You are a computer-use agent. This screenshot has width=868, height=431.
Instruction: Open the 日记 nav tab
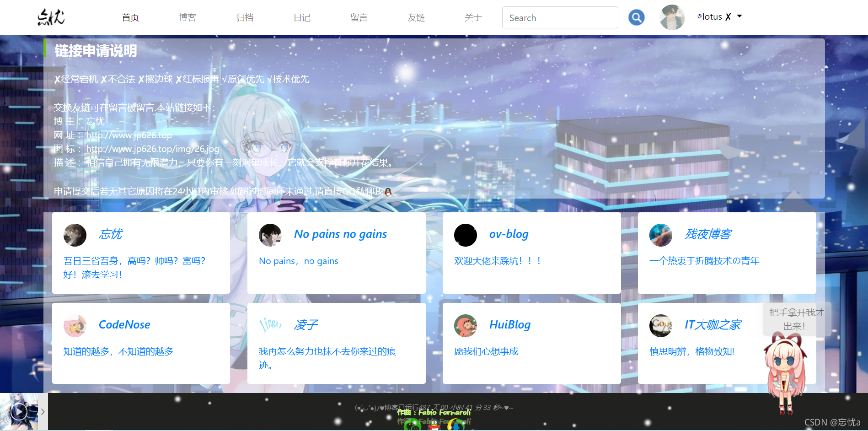click(302, 17)
